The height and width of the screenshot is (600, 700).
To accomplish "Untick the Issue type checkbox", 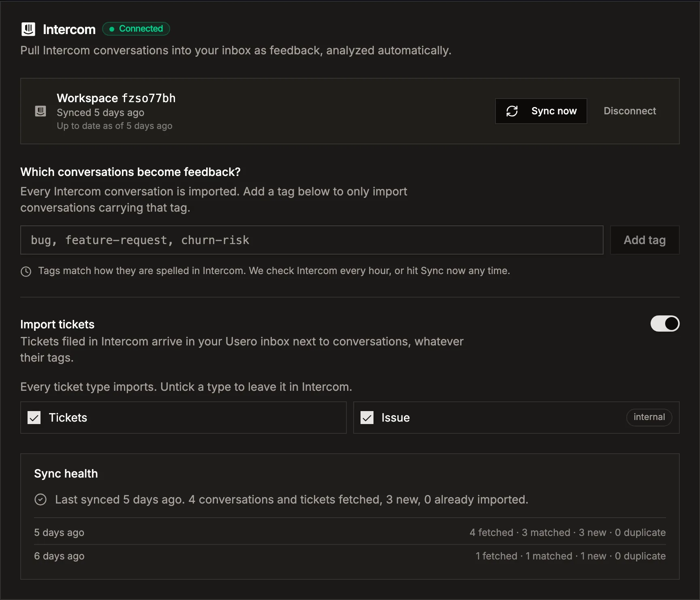I will (x=367, y=418).
